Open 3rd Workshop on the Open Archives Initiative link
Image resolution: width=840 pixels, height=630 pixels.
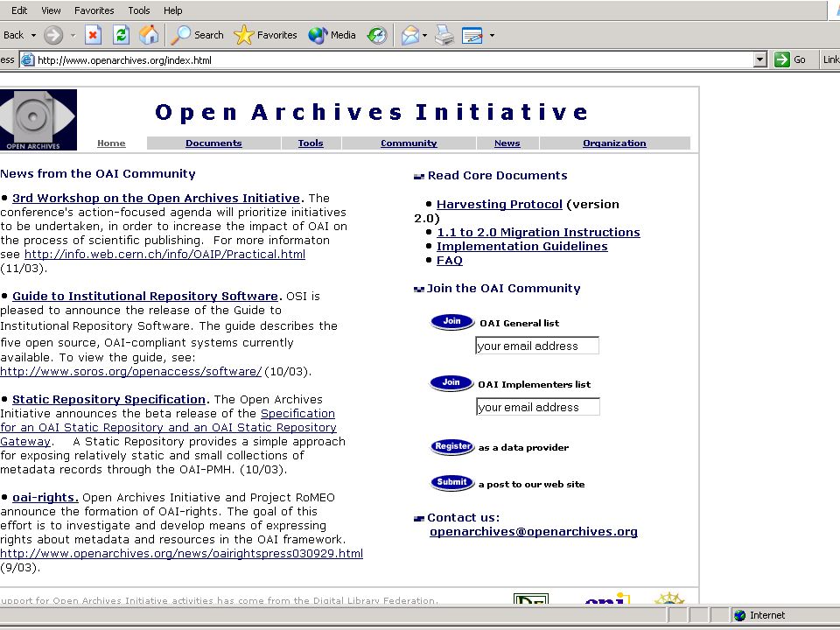click(x=156, y=199)
